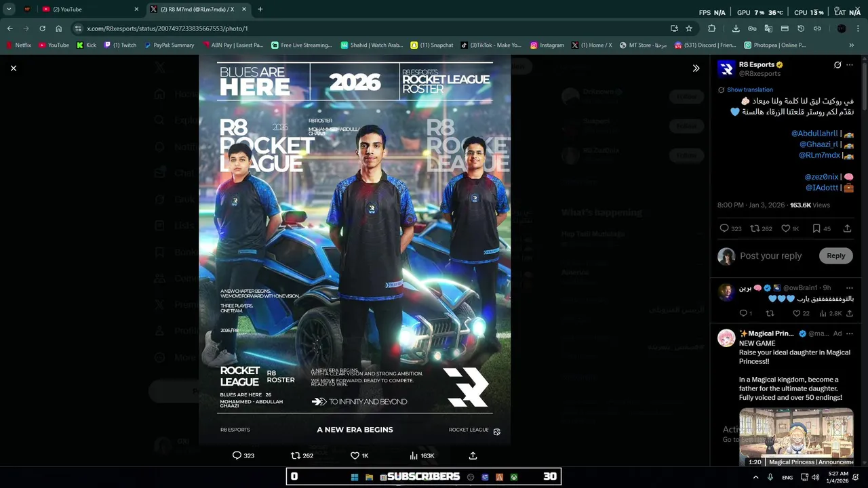The width and height of the screenshot is (868, 488).
Task: Open the translate extension icon
Action: tap(768, 28)
